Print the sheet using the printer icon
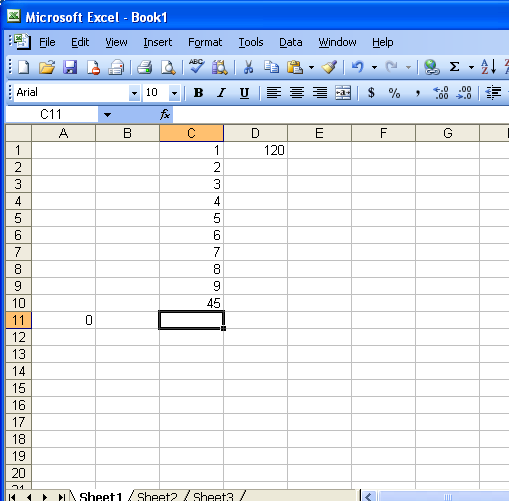 click(145, 67)
